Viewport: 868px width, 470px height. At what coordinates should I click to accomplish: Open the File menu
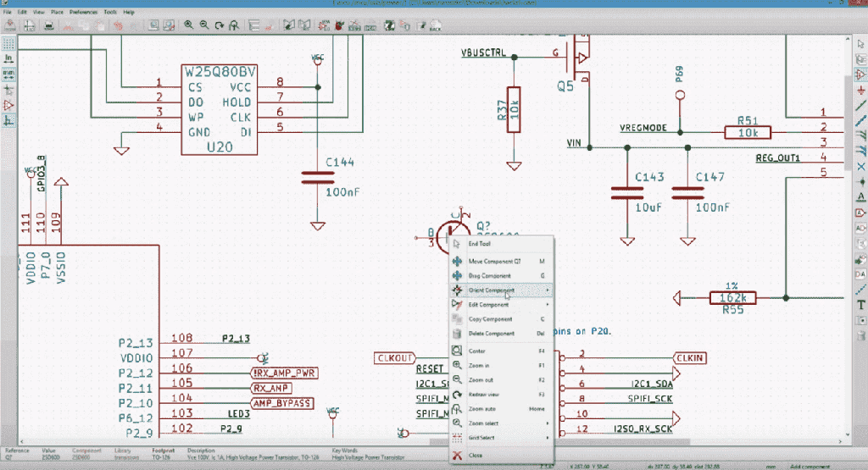[7, 12]
